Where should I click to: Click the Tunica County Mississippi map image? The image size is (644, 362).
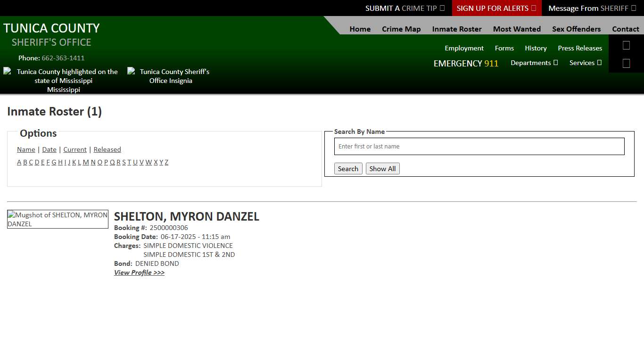pos(61,80)
